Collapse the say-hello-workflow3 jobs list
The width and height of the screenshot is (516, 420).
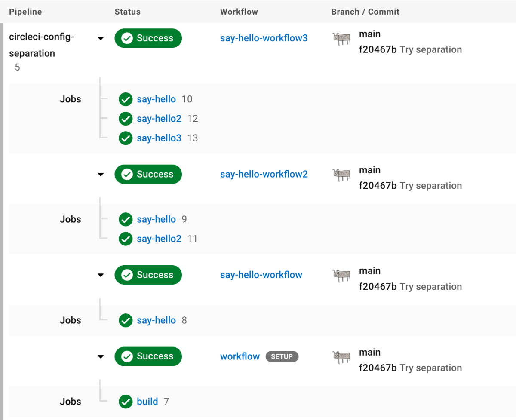click(101, 38)
